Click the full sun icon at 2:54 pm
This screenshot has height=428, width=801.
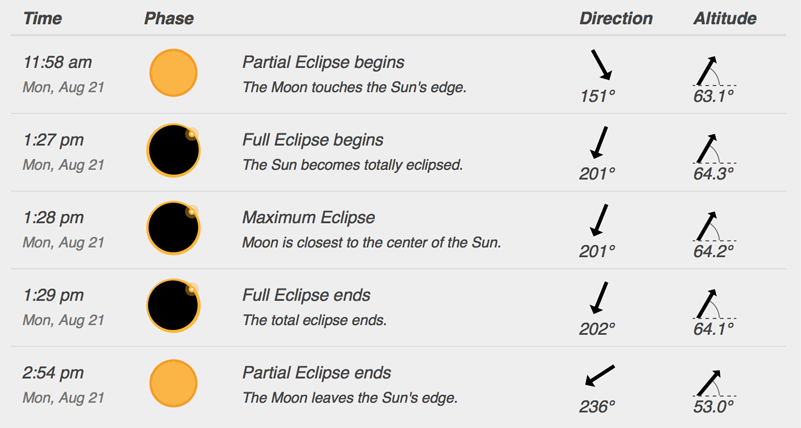pos(173,383)
